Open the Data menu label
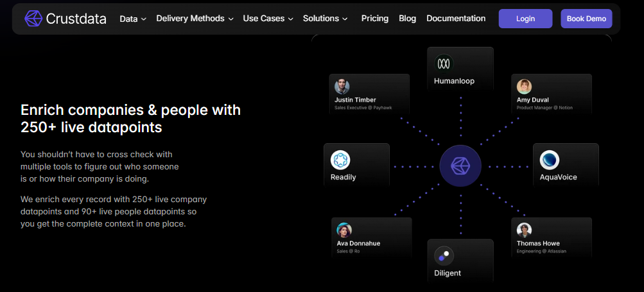 (x=128, y=19)
